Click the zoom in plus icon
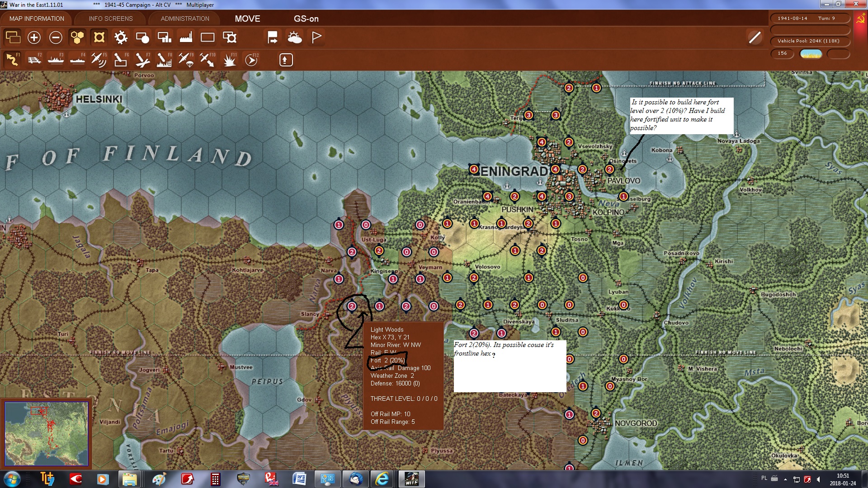868x488 pixels. pyautogui.click(x=34, y=38)
